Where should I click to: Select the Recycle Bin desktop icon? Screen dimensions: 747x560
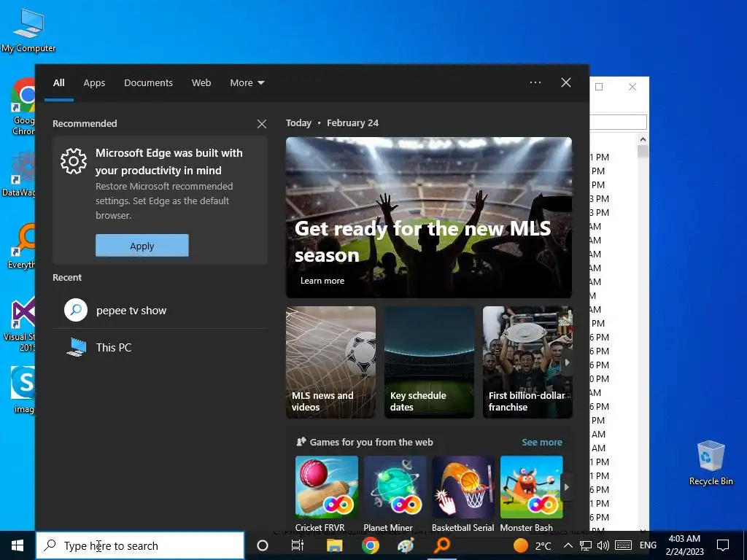[711, 463]
